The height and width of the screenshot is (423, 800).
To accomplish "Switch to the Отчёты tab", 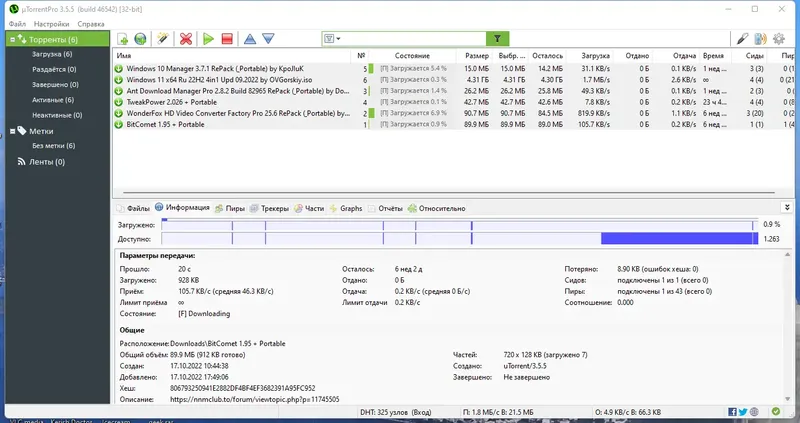I will [x=385, y=208].
